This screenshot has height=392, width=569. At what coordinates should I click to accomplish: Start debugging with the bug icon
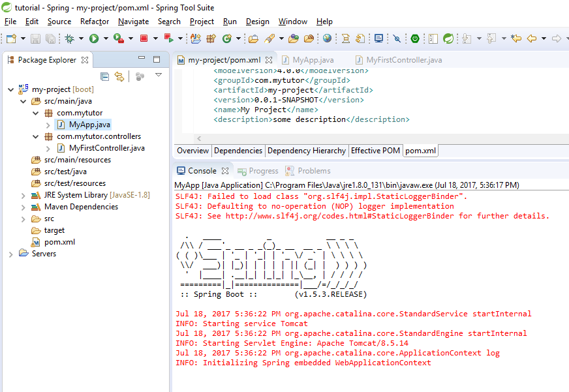coord(69,38)
